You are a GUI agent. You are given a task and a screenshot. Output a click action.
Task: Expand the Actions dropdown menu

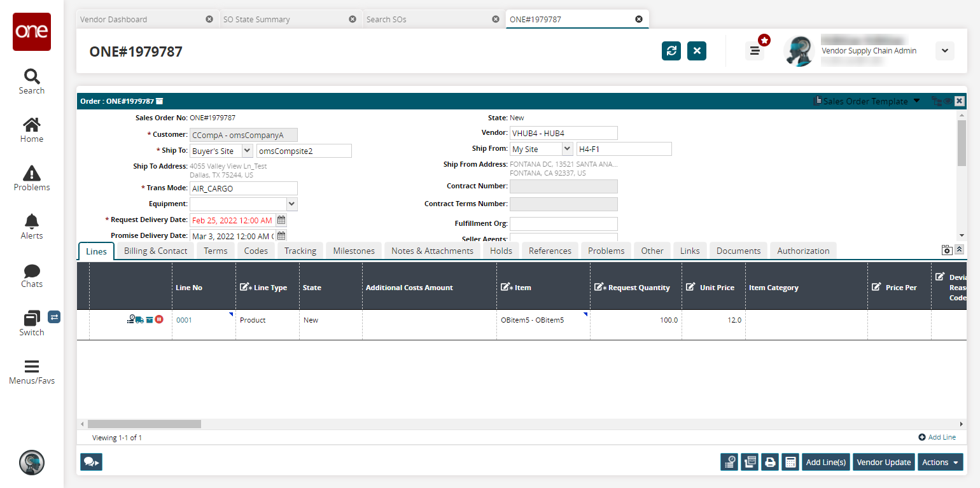[x=940, y=463]
